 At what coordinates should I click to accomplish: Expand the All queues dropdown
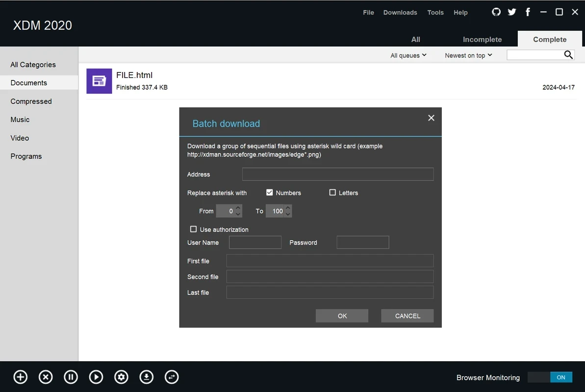click(408, 55)
